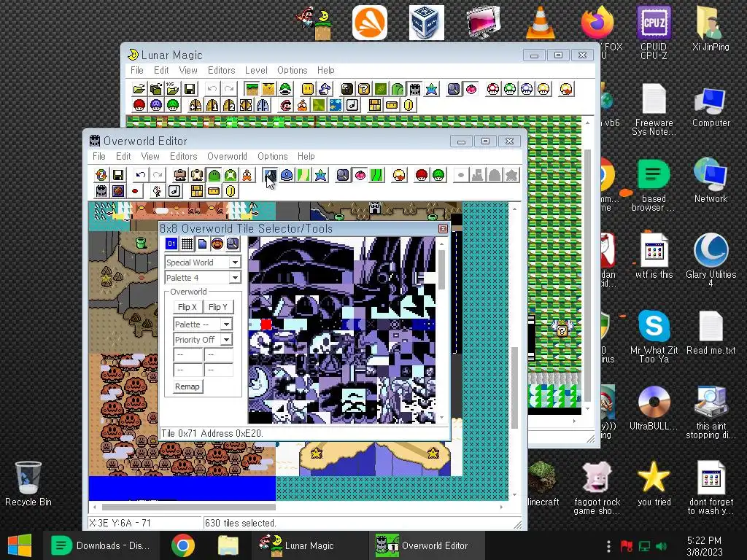Save overworld with floppy icon in Overworld Editor
The width and height of the screenshot is (747, 560).
pyautogui.click(x=117, y=175)
